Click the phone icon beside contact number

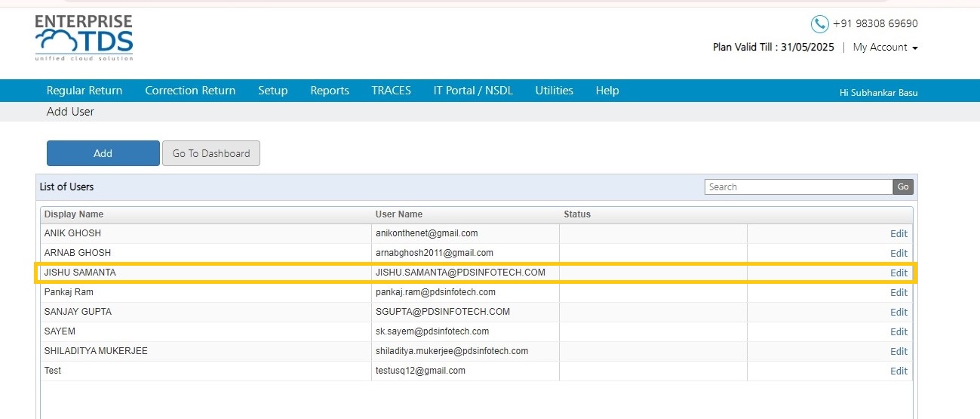(819, 24)
